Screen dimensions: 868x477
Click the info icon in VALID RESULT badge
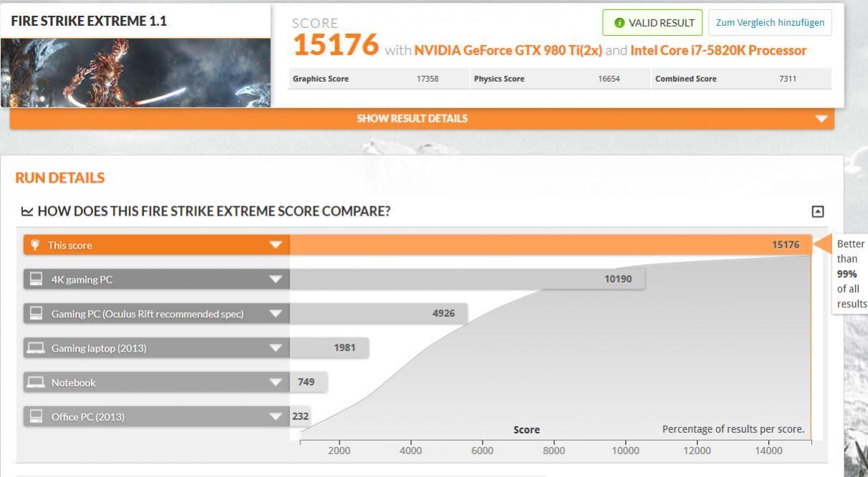click(620, 23)
